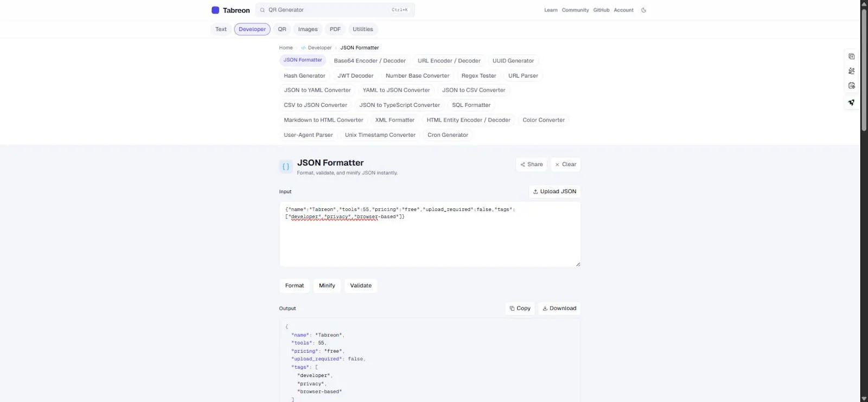Switch to the PDF category tab
Screen dimensions: 868x402
[x=335, y=29]
